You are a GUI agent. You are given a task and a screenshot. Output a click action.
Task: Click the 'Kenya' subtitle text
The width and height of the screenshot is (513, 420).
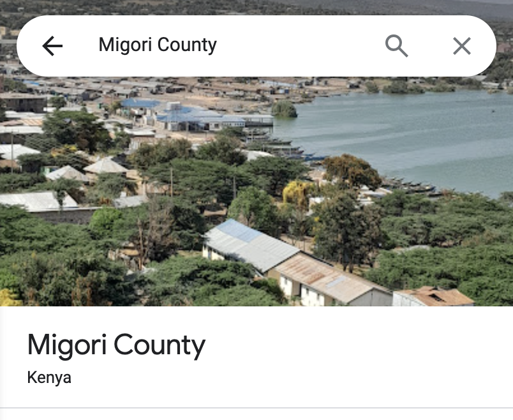point(49,377)
